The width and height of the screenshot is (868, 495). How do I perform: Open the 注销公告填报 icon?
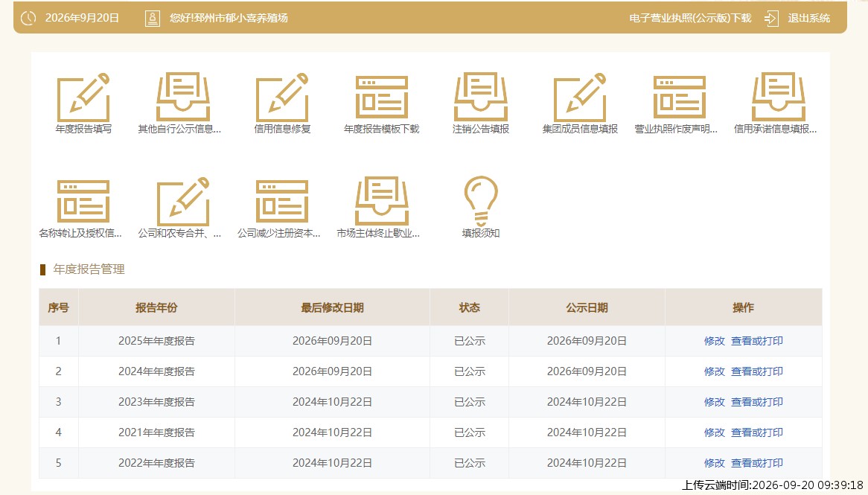click(x=480, y=97)
